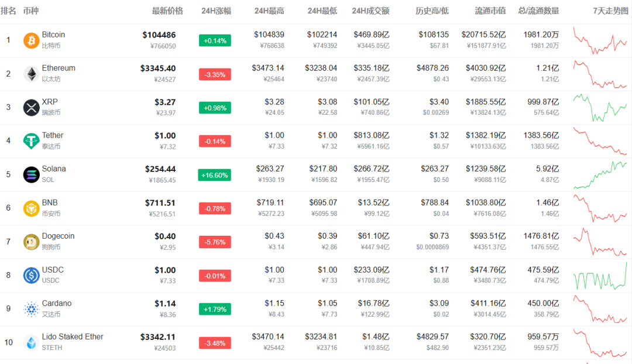This screenshot has width=632, height=364.
Task: Click the Dogecoin dog logo icon
Action: tap(31, 242)
